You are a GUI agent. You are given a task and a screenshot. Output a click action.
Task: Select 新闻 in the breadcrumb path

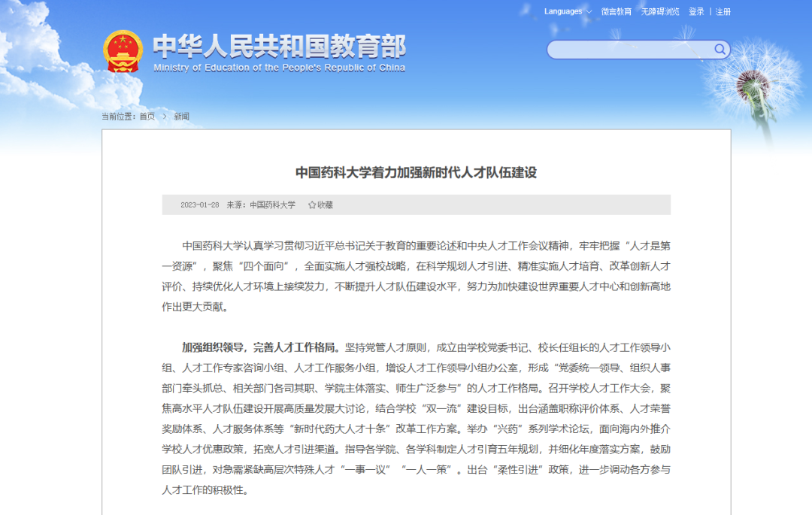coord(182,117)
